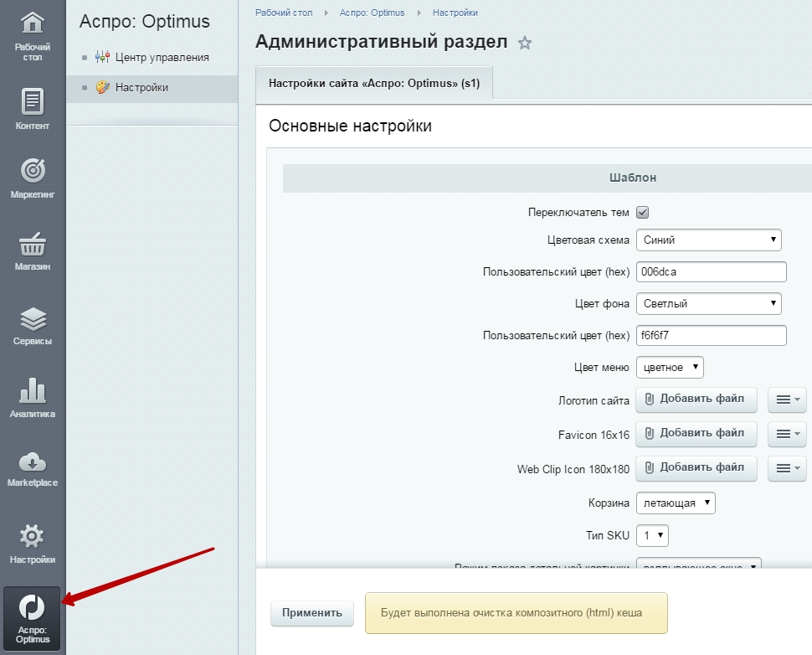Viewport: 812px width, 655px height.
Task: Select the Настройки сайта «Аспро: Optimus» tab
Action: [374, 83]
